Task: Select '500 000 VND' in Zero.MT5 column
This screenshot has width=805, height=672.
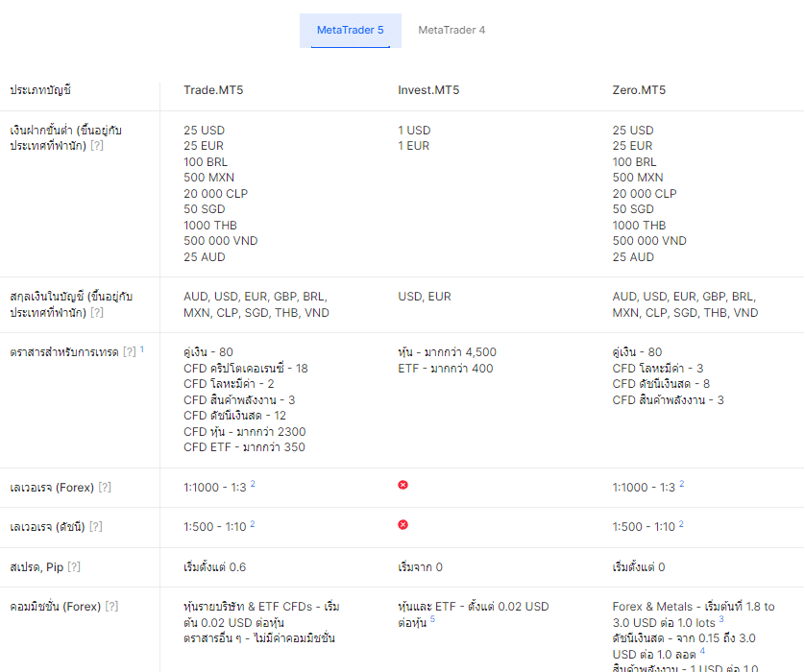Action: (649, 241)
